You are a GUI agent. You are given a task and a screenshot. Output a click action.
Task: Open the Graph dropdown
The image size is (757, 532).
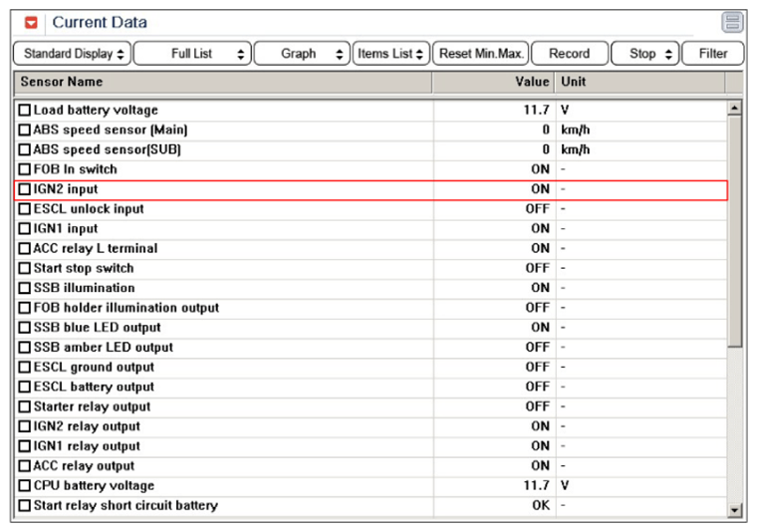pyautogui.click(x=301, y=54)
